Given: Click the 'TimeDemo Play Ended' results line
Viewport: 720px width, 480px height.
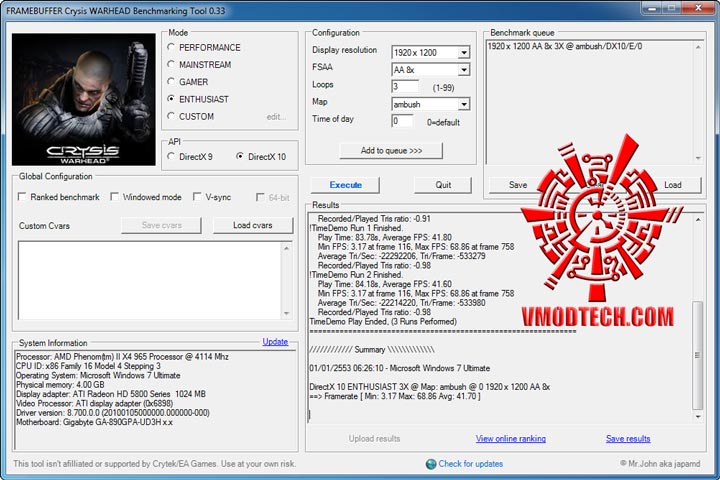Looking at the screenshot, I should [383, 322].
